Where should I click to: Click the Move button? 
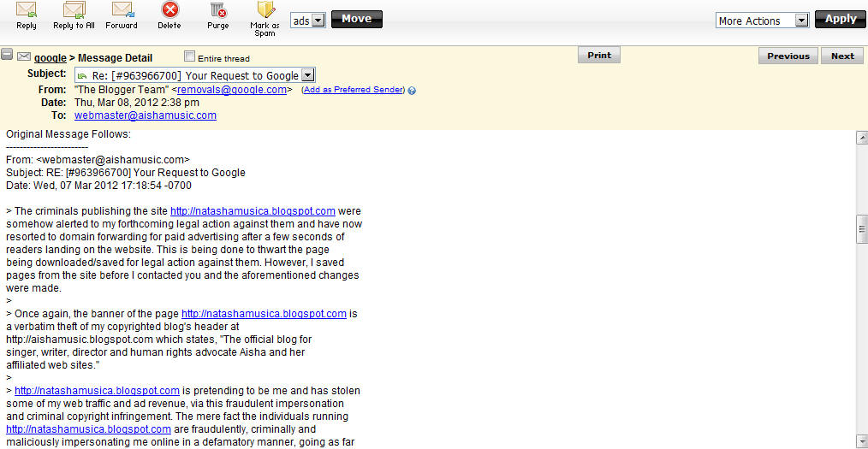pos(356,20)
